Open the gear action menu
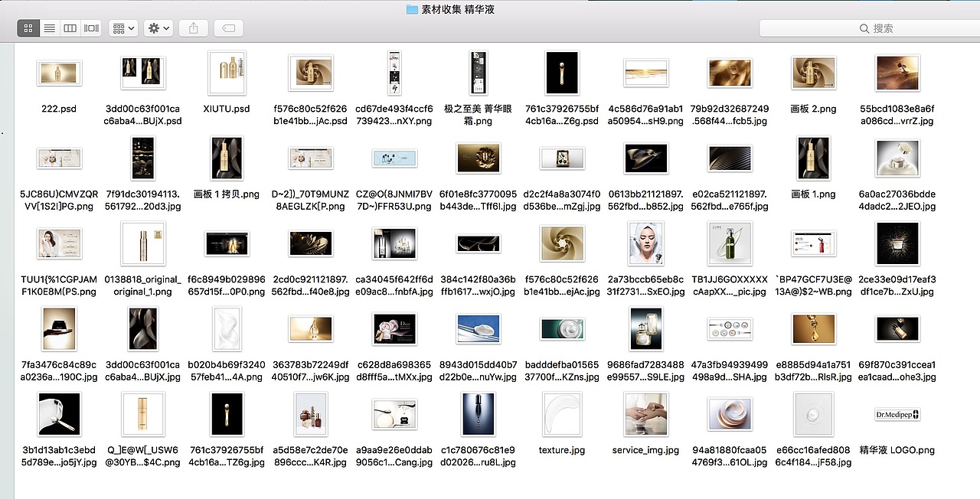 (x=158, y=28)
